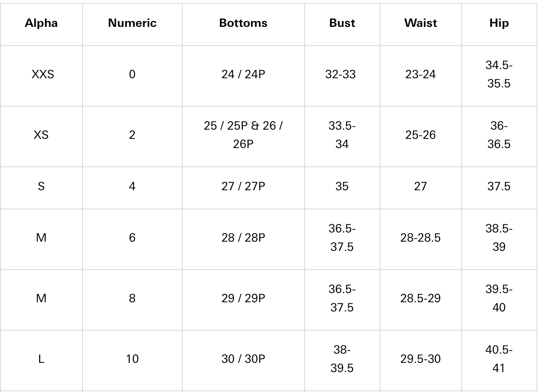This screenshot has width=538, height=392.
Task: Click the 34.5-35.5 hip measurement
Action: pos(498,74)
